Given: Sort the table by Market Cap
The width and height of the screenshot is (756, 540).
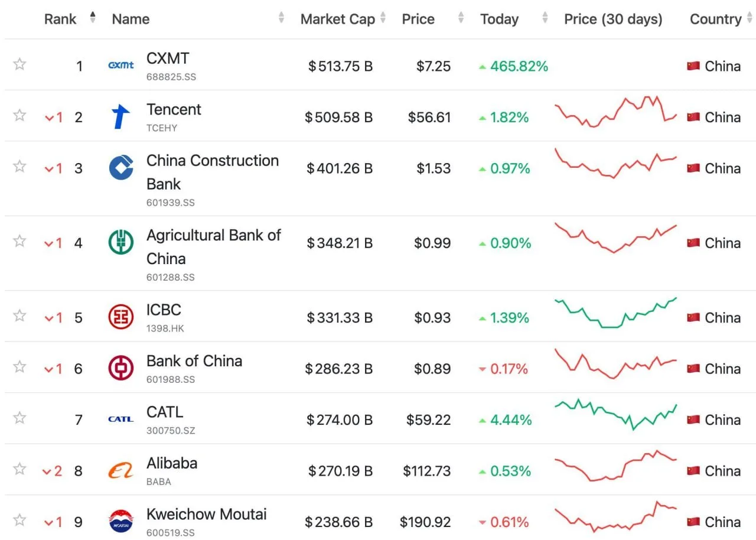Looking at the screenshot, I should pyautogui.click(x=338, y=19).
